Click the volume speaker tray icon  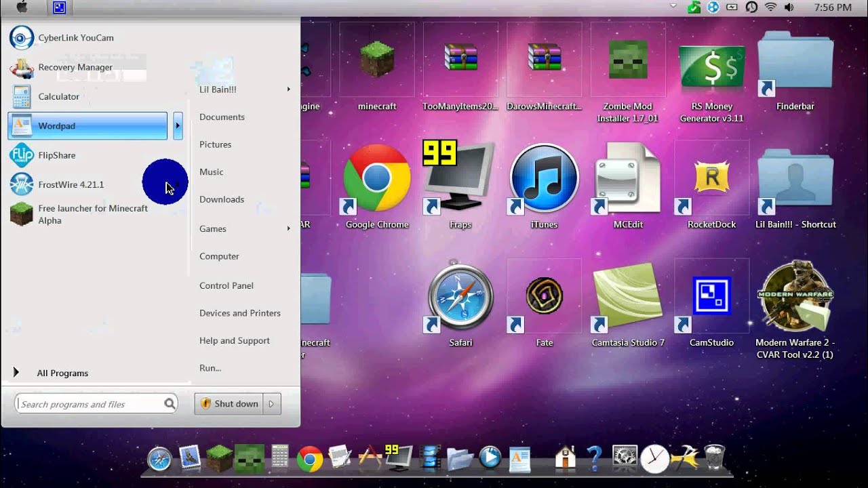789,7
